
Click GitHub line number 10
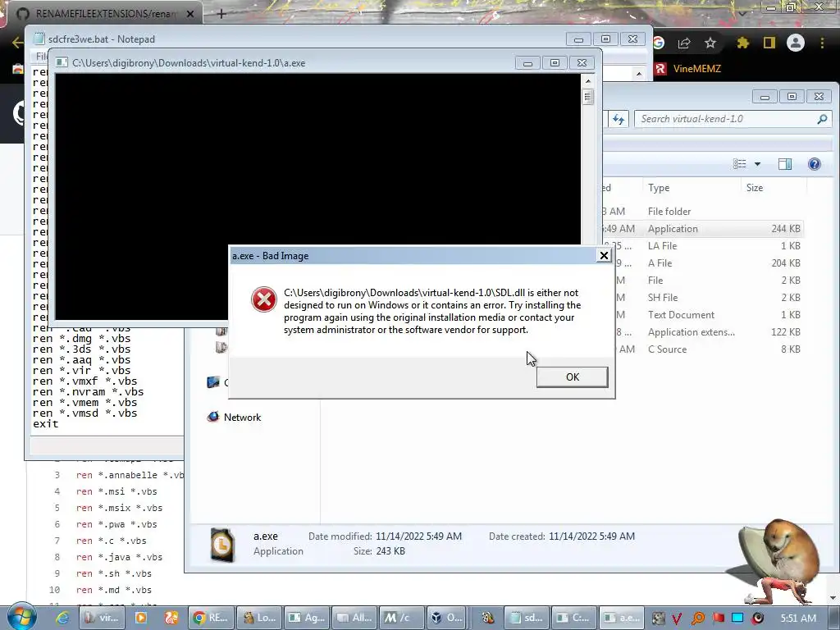coord(54,590)
